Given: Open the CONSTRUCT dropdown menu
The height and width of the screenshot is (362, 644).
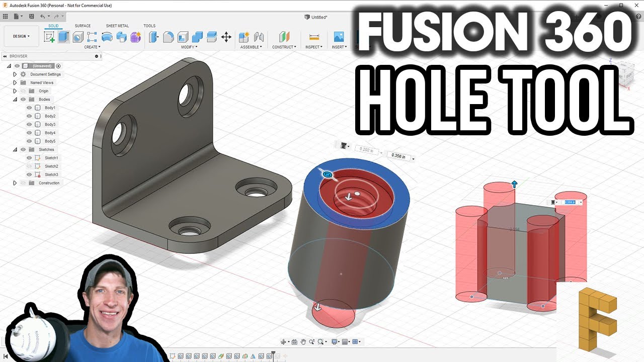Looking at the screenshot, I should 284,47.
